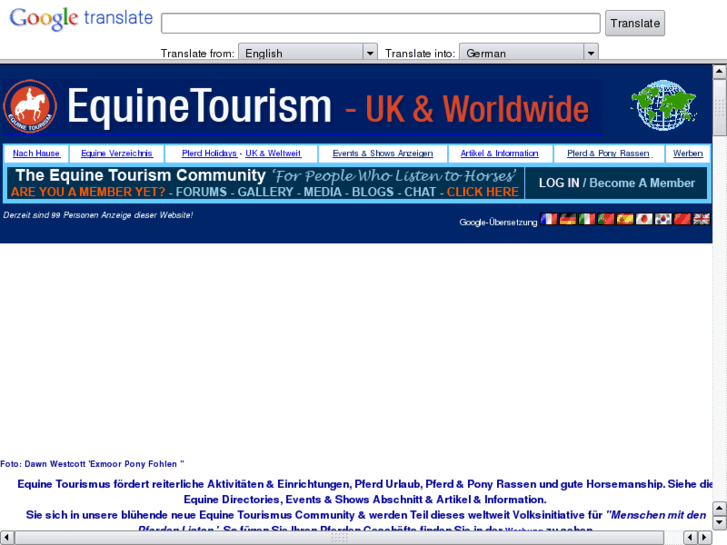
Task: Click the vertical scrollbar thumb
Action: pos(719,107)
